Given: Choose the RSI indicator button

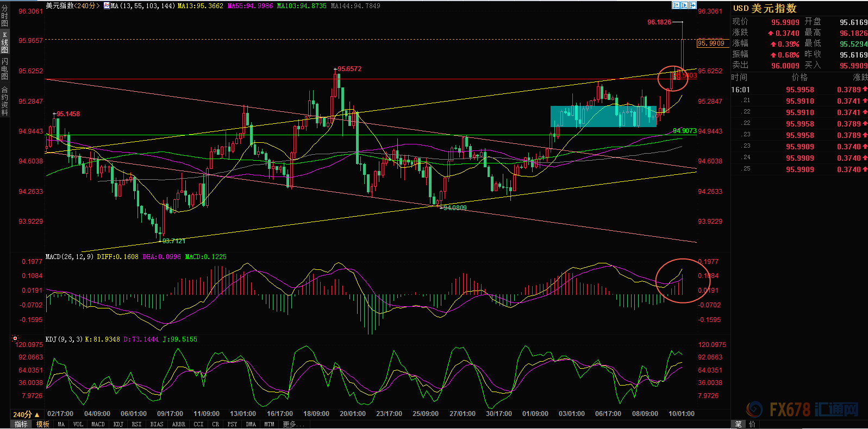Looking at the screenshot, I should 136,424.
